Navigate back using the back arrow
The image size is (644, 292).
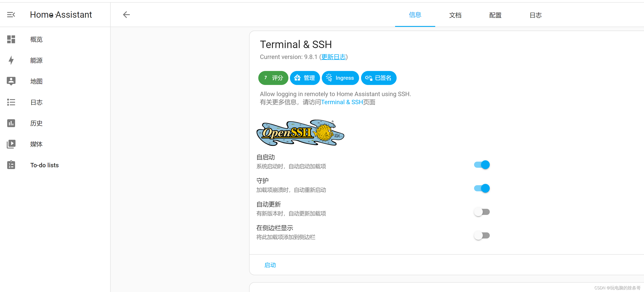127,15
